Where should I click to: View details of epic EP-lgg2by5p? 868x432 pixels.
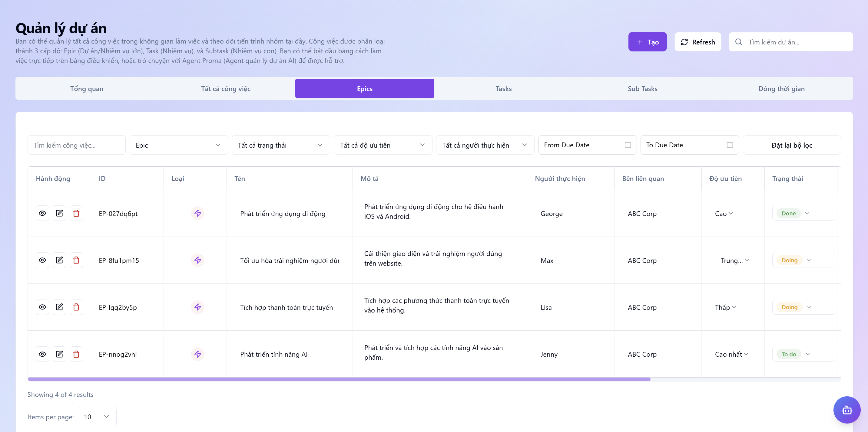[x=42, y=307]
